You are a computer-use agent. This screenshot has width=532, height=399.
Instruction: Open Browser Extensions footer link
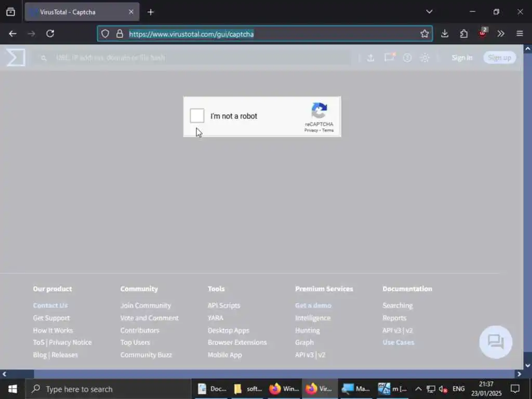[x=237, y=342]
